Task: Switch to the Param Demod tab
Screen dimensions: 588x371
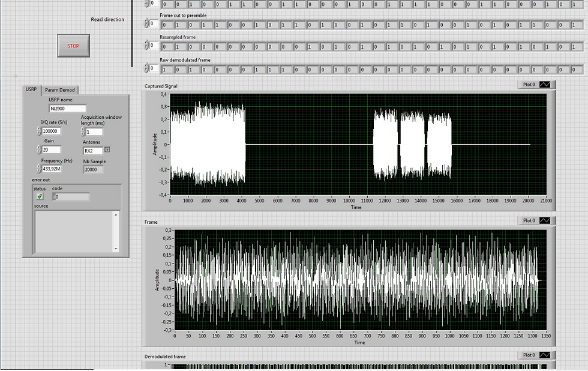Action: tap(59, 90)
